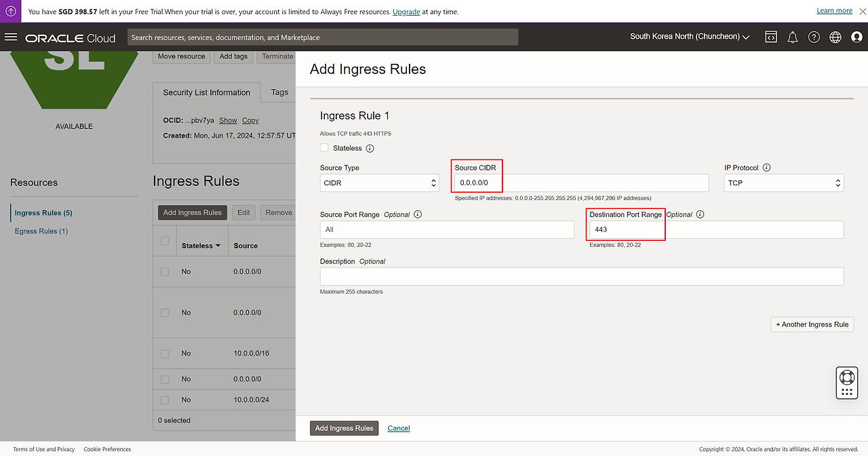
Task: Switch to Security List Information tab
Action: coord(206,93)
